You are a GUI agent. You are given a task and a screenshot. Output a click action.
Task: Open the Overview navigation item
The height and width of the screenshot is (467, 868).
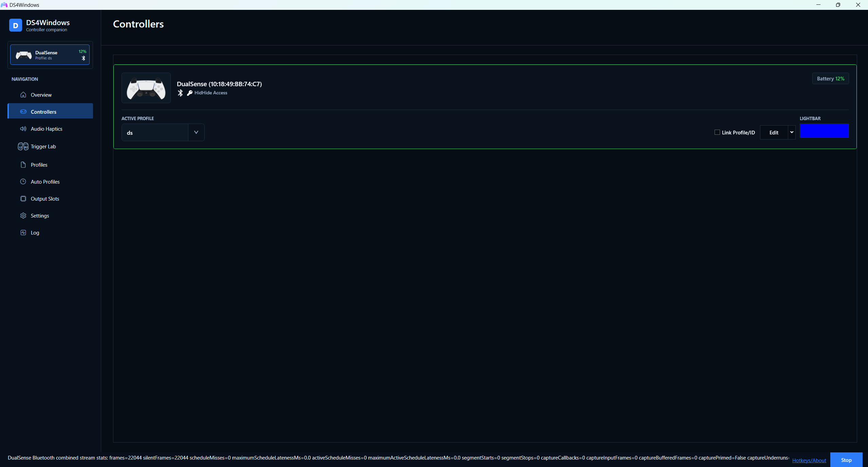pos(50,95)
